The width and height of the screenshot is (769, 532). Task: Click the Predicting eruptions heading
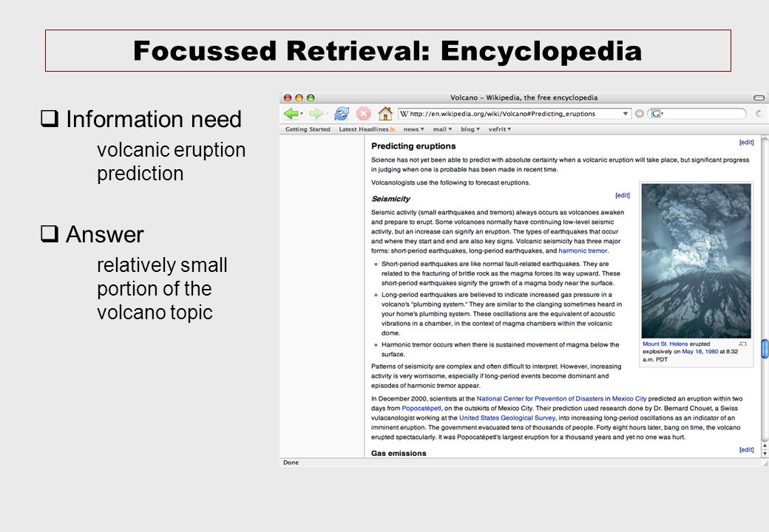coord(413,146)
